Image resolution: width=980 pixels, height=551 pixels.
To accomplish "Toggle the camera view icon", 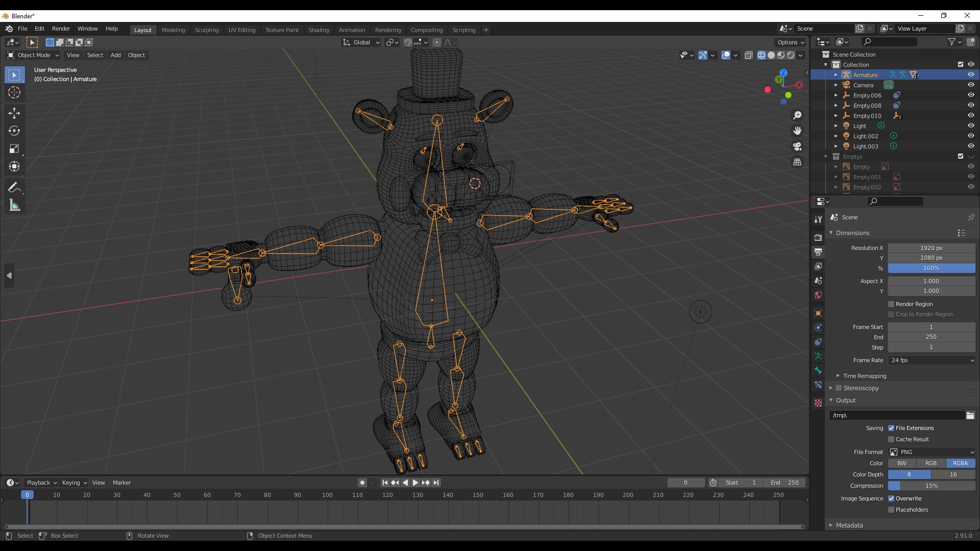I will (x=797, y=146).
